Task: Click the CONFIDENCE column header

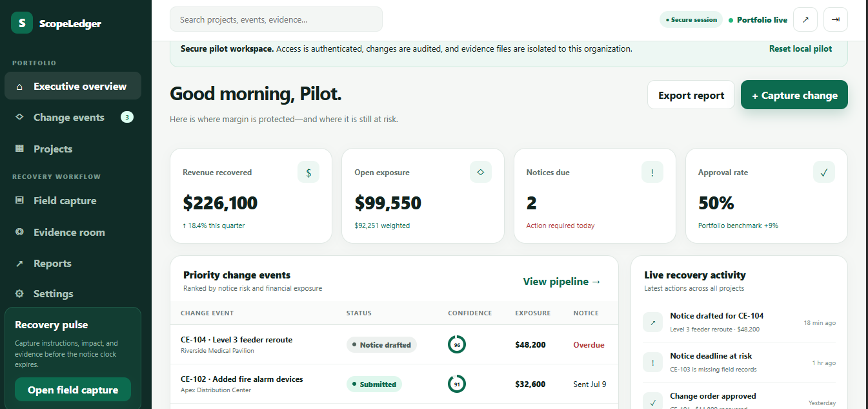Action: [470, 313]
